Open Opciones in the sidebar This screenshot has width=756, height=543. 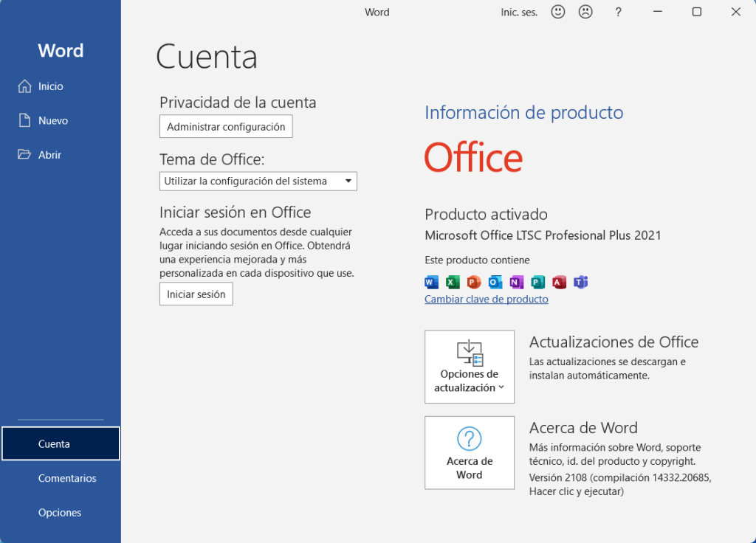(x=60, y=513)
